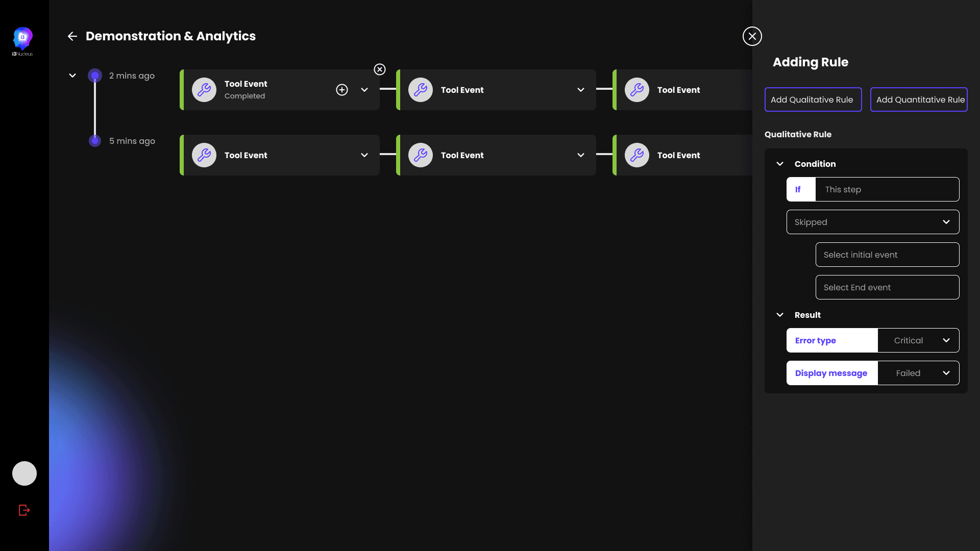Expand second Tool Event in 5 mins row
The image size is (980, 551).
[581, 155]
